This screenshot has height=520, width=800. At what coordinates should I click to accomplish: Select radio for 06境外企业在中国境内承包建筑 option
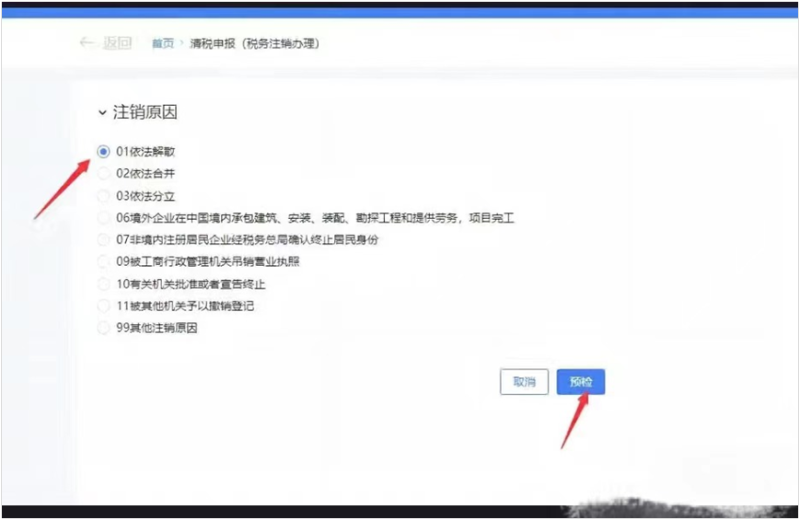point(104,217)
